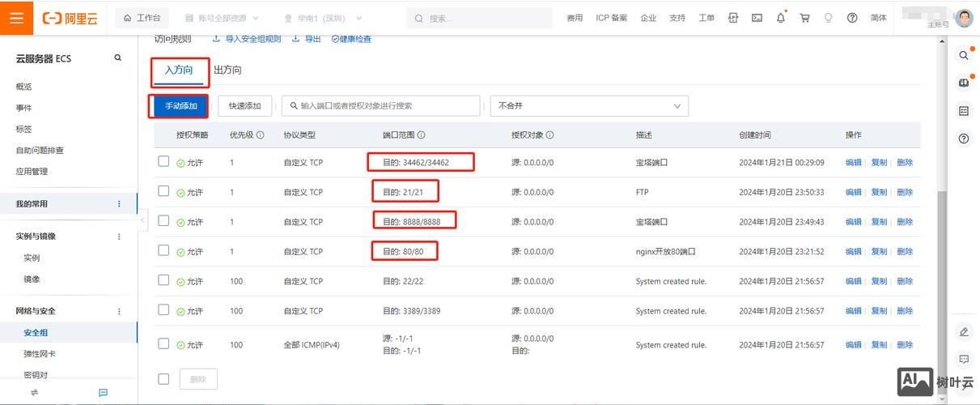Screen dimensions: 980x405
Task: Click the info icon beside 优先级 header
Action: (260, 135)
